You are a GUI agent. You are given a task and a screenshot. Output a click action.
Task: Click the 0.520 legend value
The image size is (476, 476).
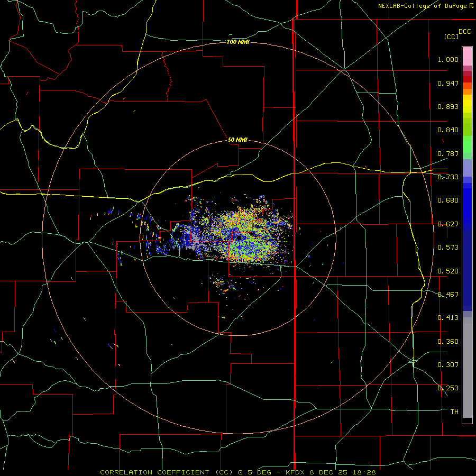pyautogui.click(x=448, y=271)
